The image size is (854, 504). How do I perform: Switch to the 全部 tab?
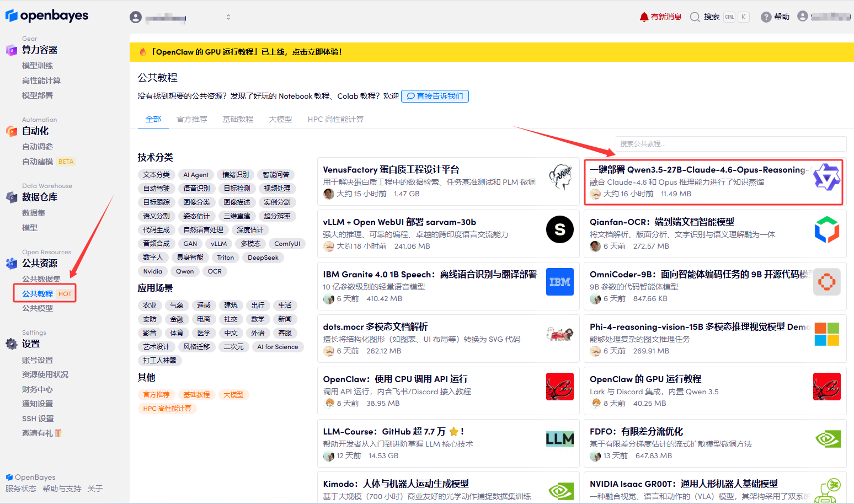coord(153,119)
